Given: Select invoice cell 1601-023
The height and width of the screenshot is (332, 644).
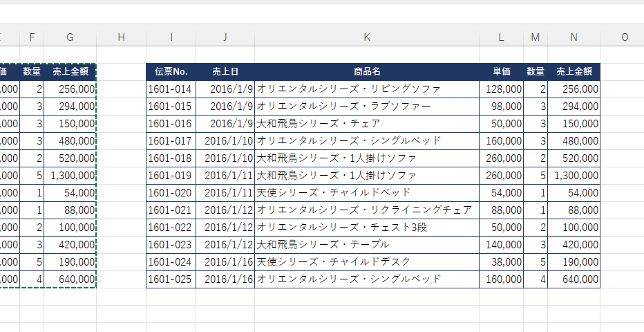Looking at the screenshot, I should [171, 244].
